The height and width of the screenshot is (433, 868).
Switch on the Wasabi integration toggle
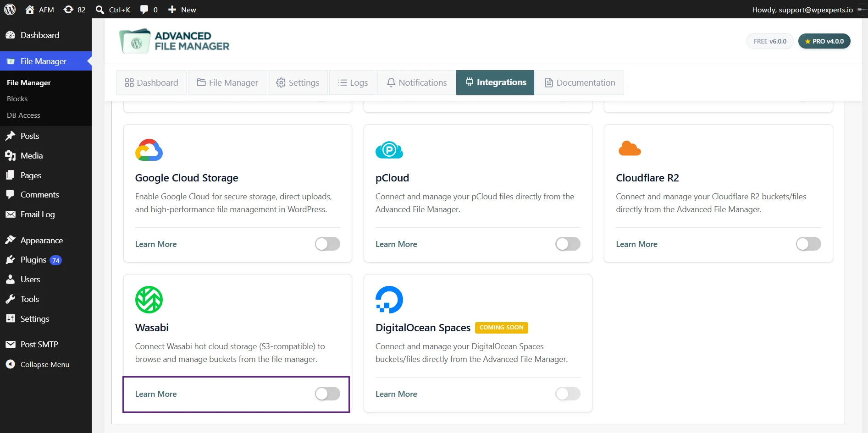point(327,394)
